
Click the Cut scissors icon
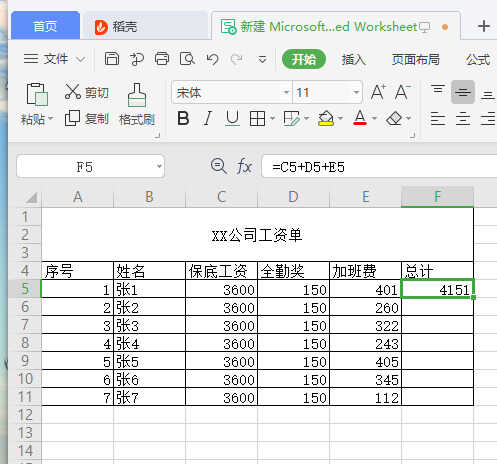[x=73, y=92]
